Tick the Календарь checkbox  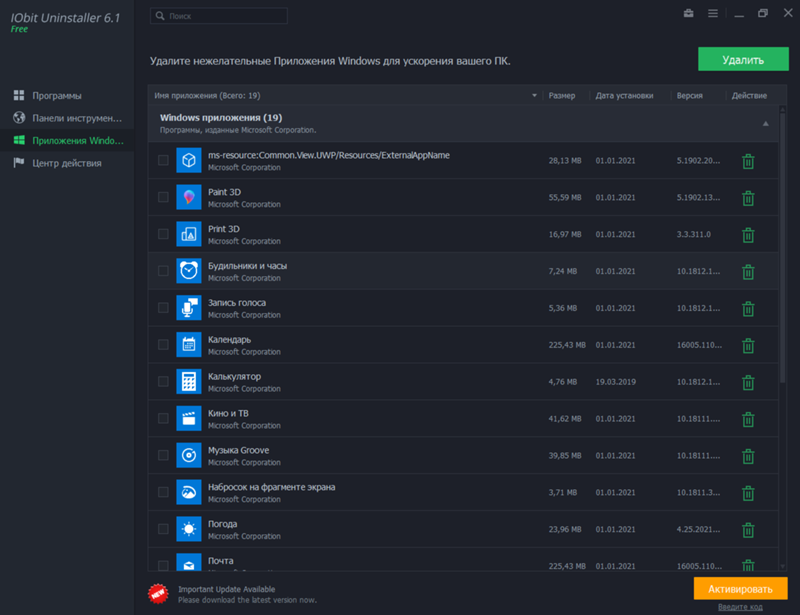click(x=163, y=345)
